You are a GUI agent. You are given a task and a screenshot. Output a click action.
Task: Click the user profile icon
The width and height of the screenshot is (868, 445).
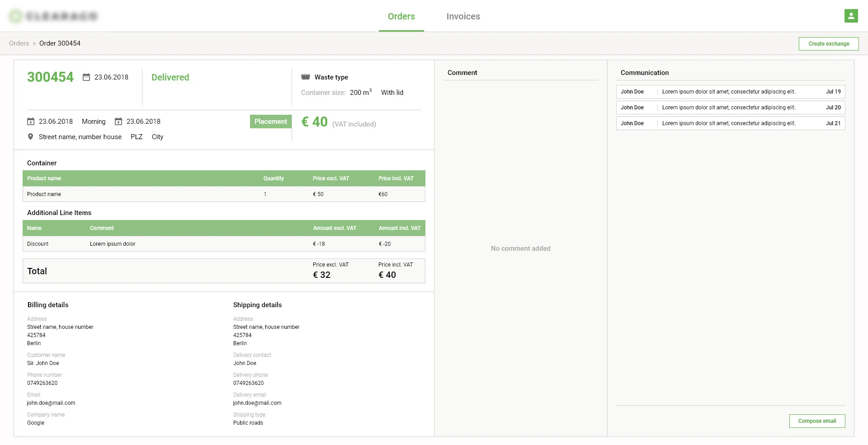[x=851, y=16]
